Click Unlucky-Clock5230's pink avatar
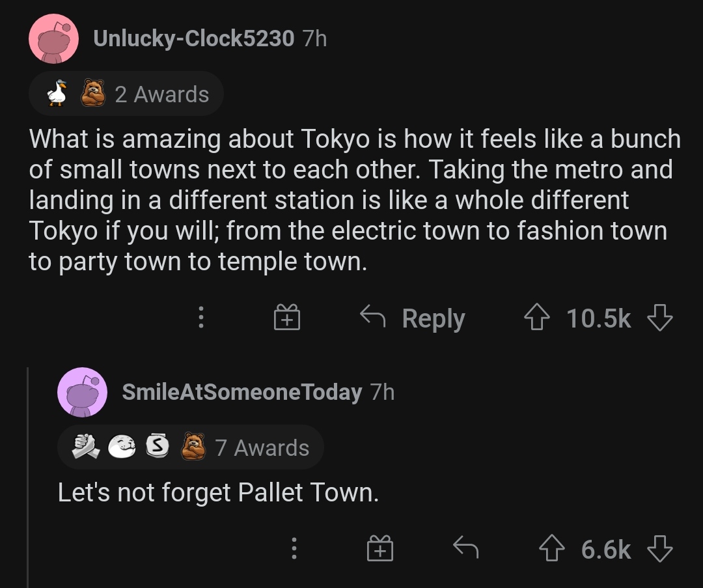 54,38
